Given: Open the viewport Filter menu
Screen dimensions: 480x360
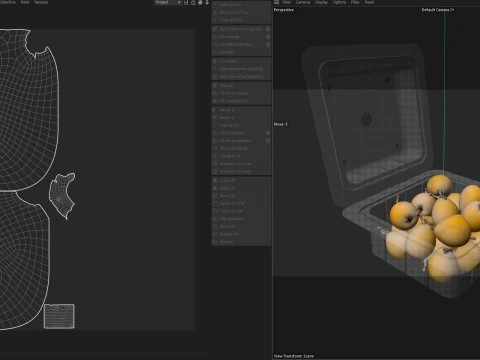Looking at the screenshot, I should (355, 2).
